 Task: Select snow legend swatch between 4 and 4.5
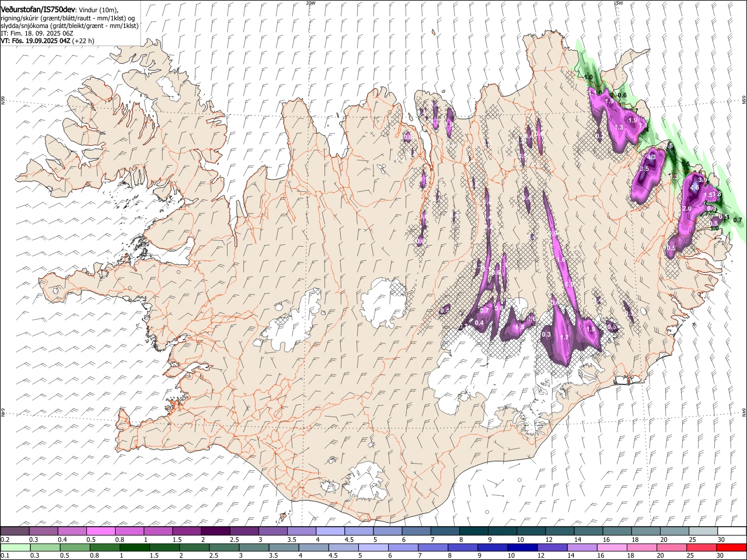point(330,531)
